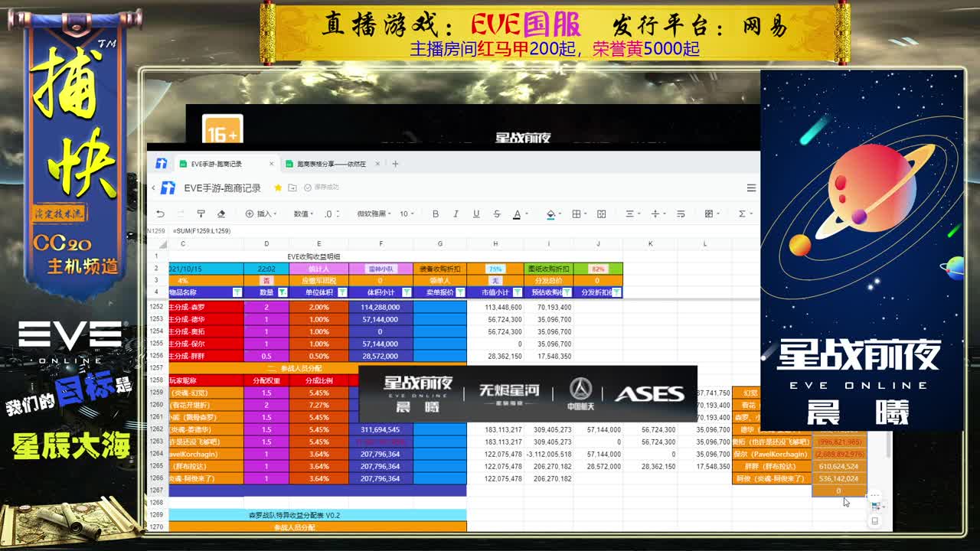Screen dimensions: 980x551
Task: Apply underline to selected cell
Action: pos(476,214)
